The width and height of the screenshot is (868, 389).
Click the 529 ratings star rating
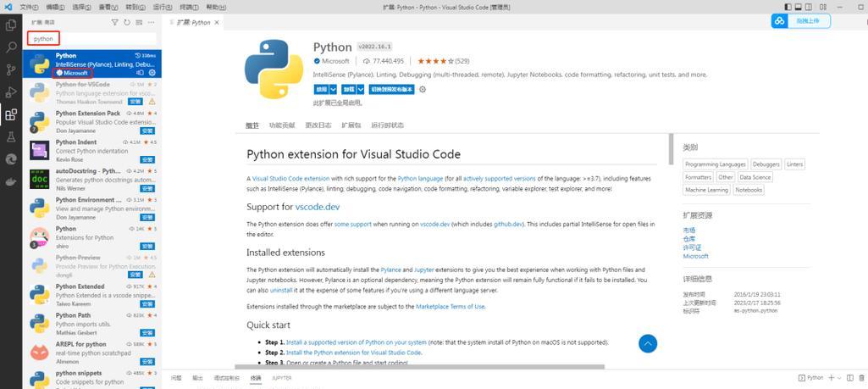click(x=444, y=61)
